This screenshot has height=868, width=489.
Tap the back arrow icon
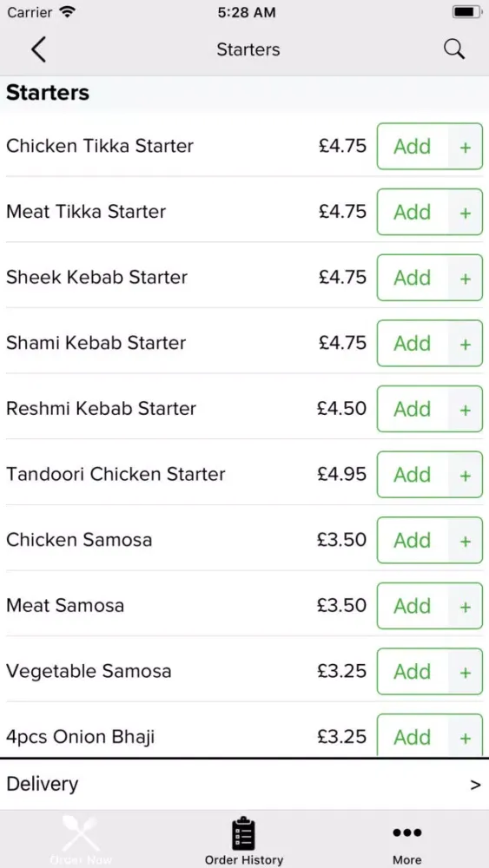(x=38, y=49)
